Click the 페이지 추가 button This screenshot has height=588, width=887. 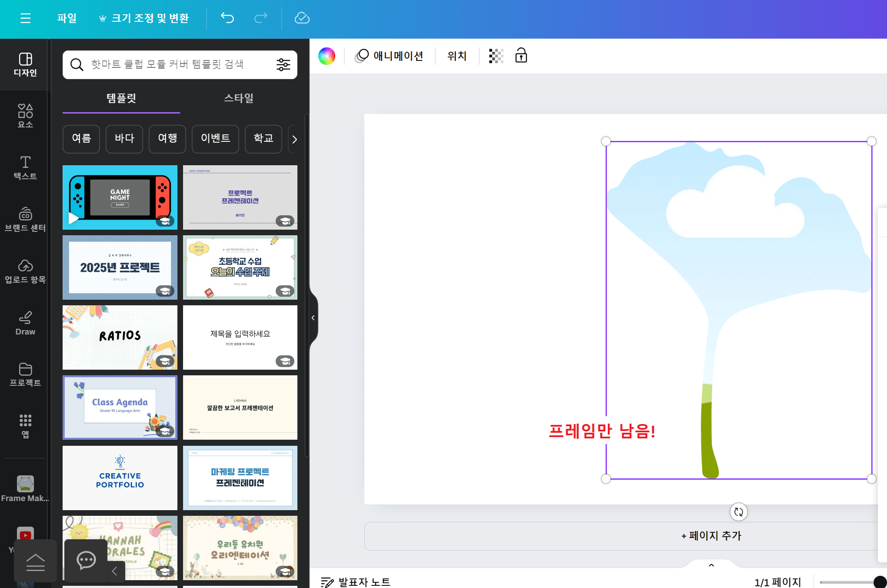tap(711, 536)
